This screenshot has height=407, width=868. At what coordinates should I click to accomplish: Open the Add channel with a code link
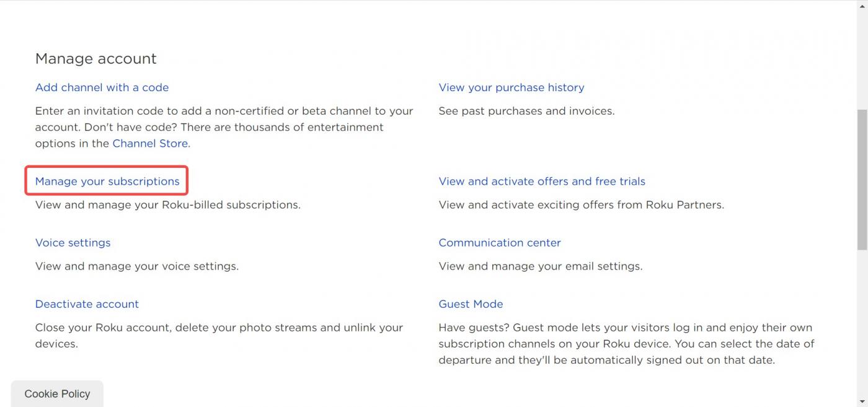pos(102,87)
